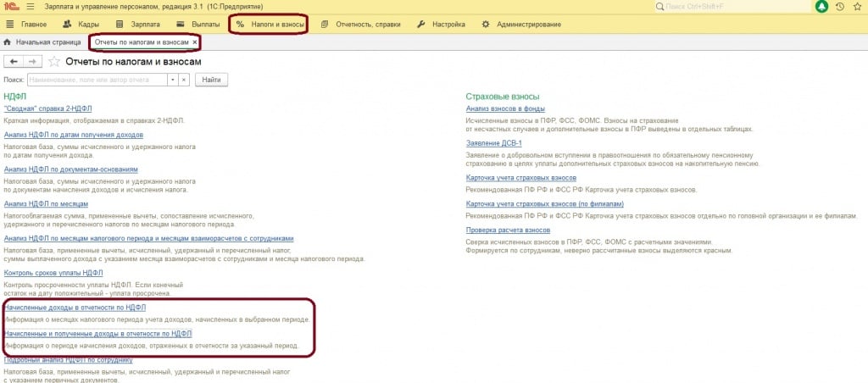Expand the report search history dropdown

coord(173,80)
